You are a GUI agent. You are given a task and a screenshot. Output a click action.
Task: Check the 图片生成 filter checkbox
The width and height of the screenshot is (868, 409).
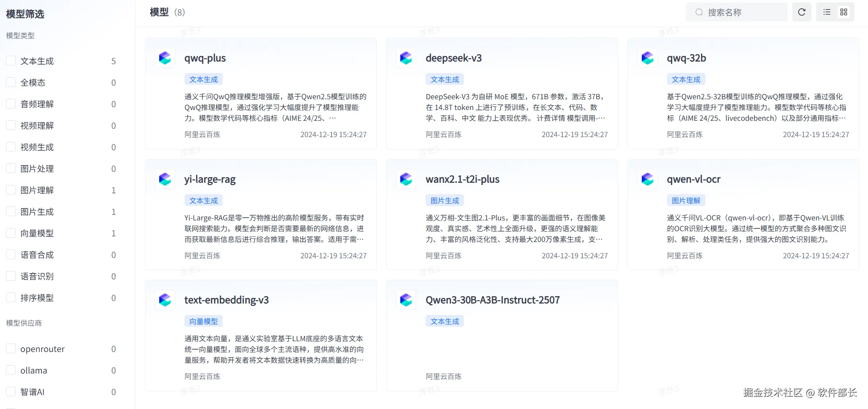(11, 212)
